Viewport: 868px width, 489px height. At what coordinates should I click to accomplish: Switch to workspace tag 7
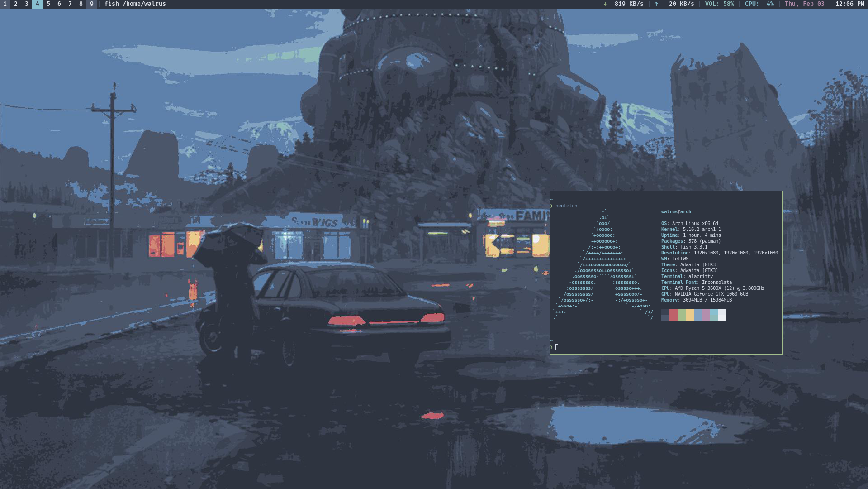click(x=70, y=4)
